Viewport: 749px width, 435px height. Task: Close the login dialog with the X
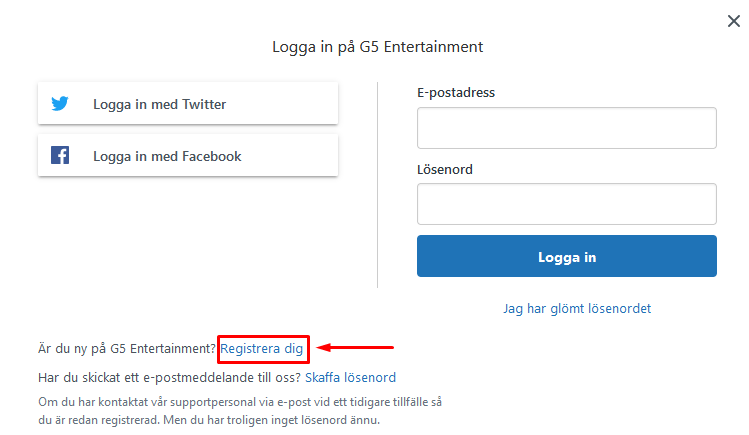pos(734,21)
